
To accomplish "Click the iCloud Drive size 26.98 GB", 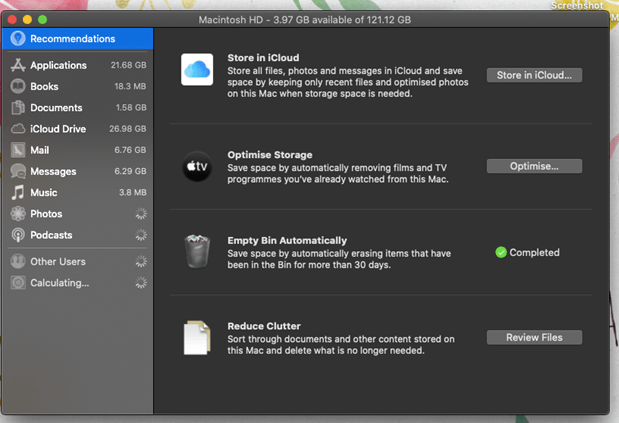I will tap(128, 129).
